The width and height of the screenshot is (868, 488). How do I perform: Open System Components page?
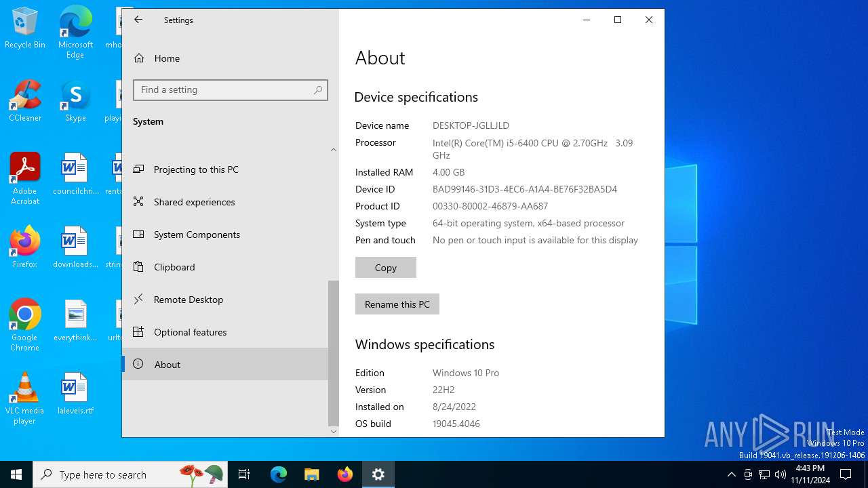pos(225,235)
